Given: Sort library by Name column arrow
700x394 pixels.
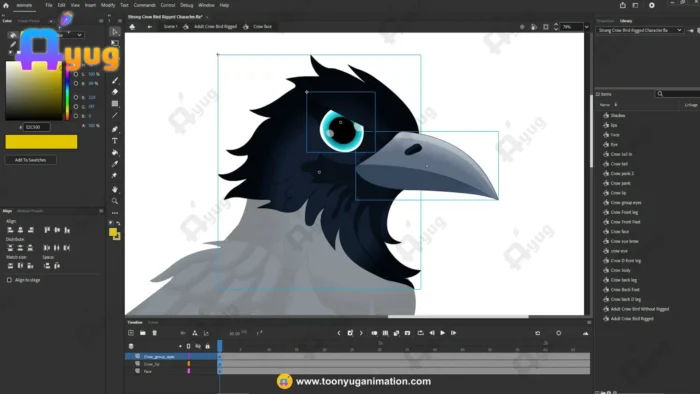Looking at the screenshot, I should 616,105.
